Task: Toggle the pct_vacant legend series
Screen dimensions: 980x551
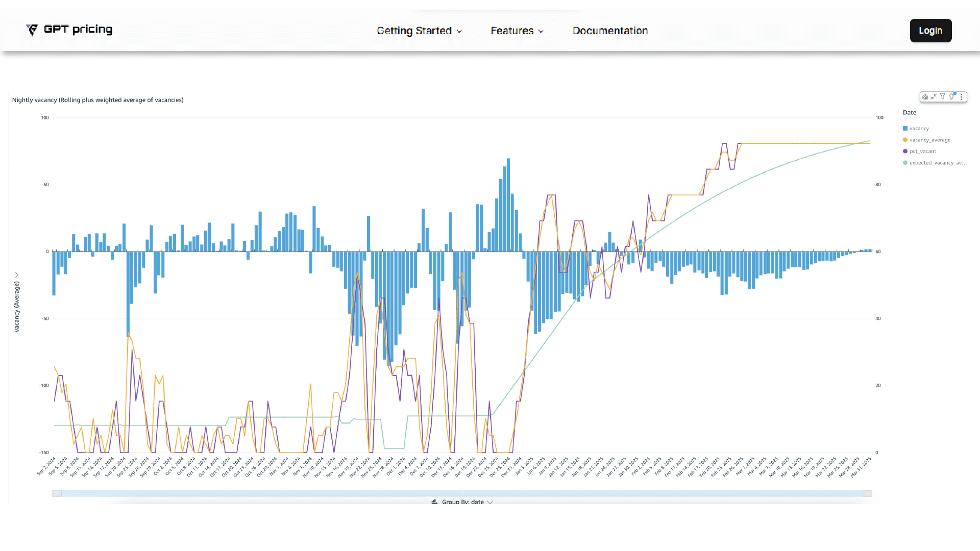Action: pos(922,152)
